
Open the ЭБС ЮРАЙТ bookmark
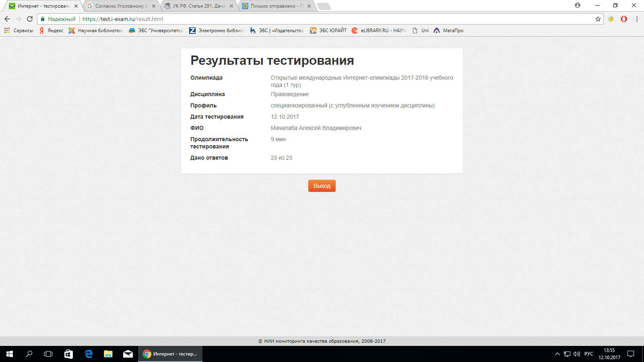point(328,31)
